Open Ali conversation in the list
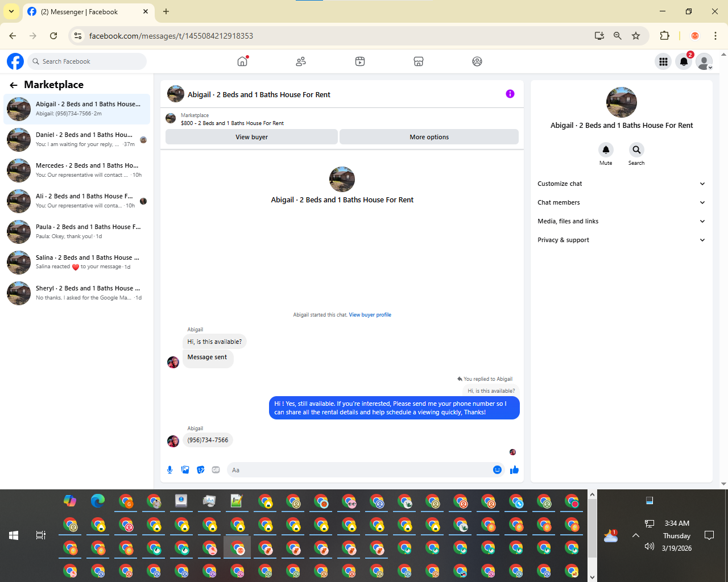728x582 pixels. click(x=77, y=201)
